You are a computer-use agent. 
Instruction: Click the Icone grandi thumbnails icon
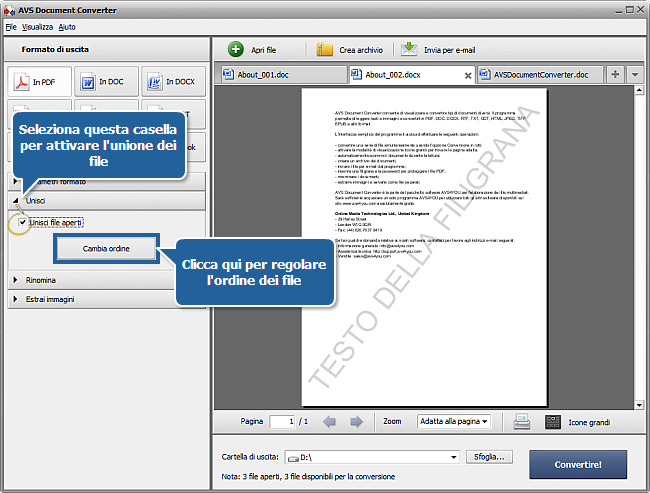click(x=553, y=422)
